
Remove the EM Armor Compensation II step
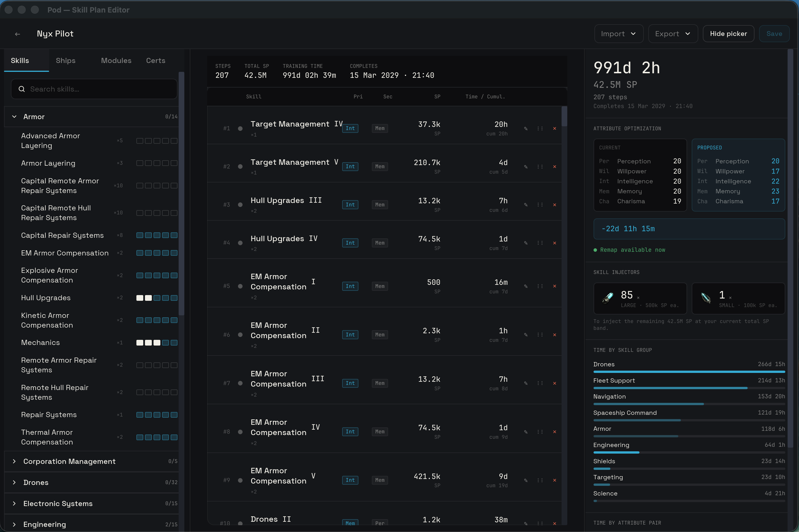click(554, 335)
